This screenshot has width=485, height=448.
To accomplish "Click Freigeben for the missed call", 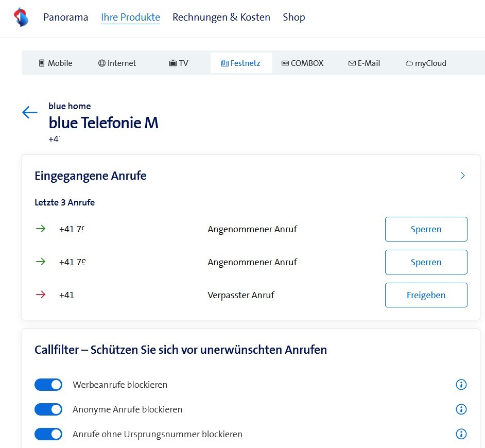I will 426,295.
